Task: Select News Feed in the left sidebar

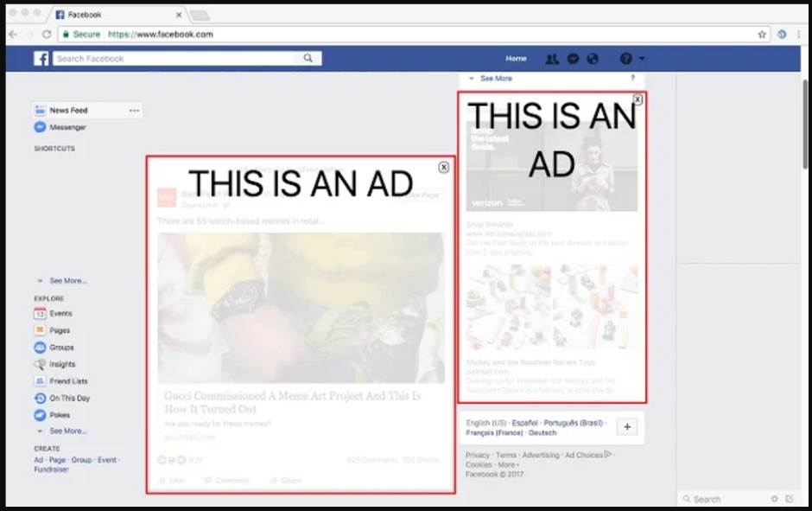Action: click(68, 111)
